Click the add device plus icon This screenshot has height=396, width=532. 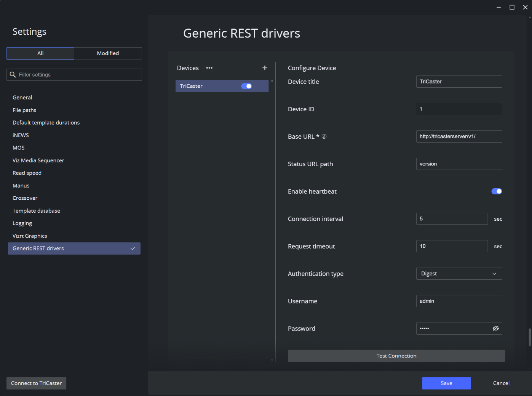coord(265,68)
